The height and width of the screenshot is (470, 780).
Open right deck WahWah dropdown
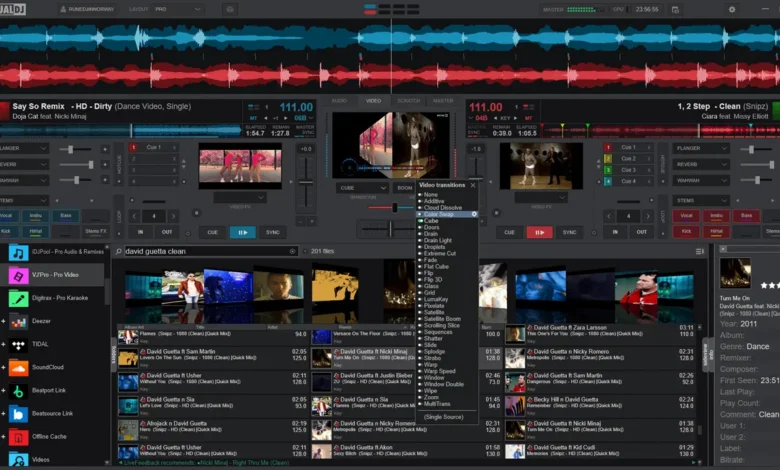coord(701,181)
